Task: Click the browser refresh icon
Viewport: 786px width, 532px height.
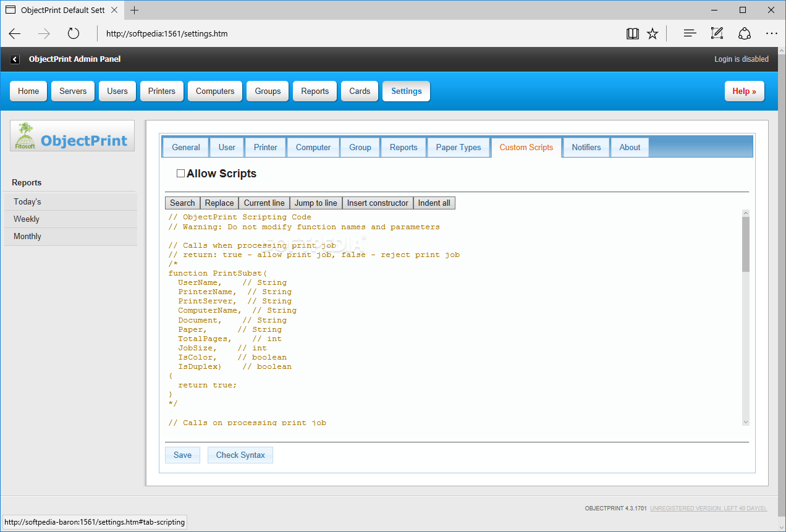Action: click(74, 33)
